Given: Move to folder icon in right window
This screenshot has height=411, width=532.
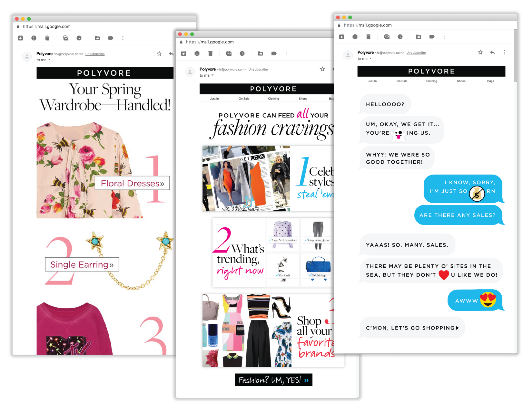Looking at the screenshot, I should pos(419,37).
